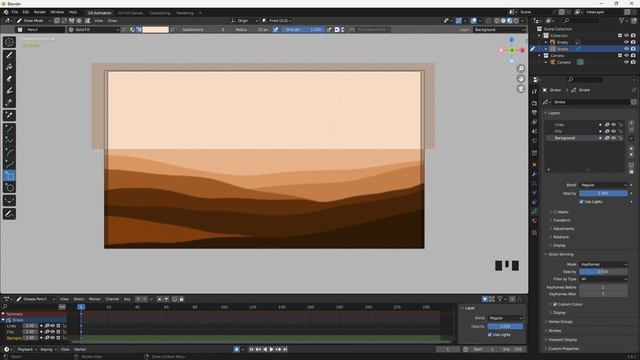Hide the Stroke object in Outliner

[627, 49]
